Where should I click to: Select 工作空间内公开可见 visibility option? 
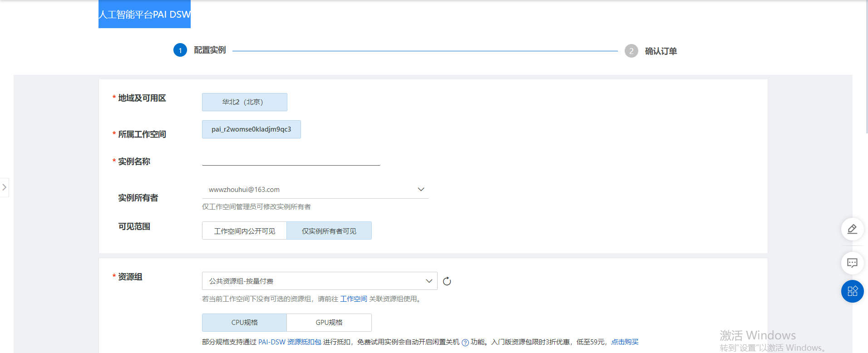[x=244, y=231]
